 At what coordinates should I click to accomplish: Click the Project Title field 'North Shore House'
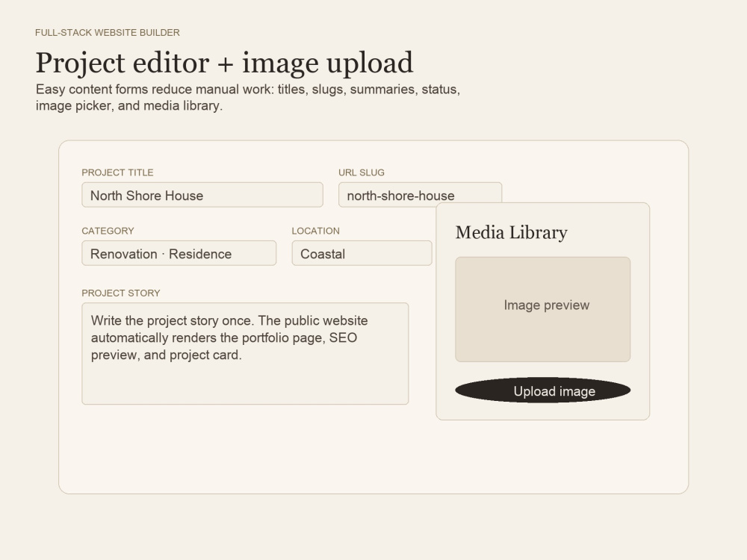coord(202,195)
